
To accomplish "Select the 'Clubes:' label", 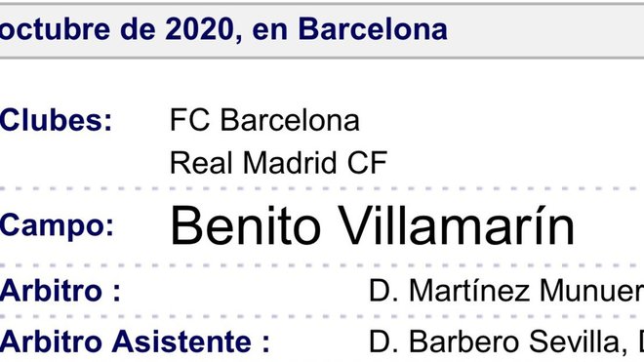I will click(56, 120).
